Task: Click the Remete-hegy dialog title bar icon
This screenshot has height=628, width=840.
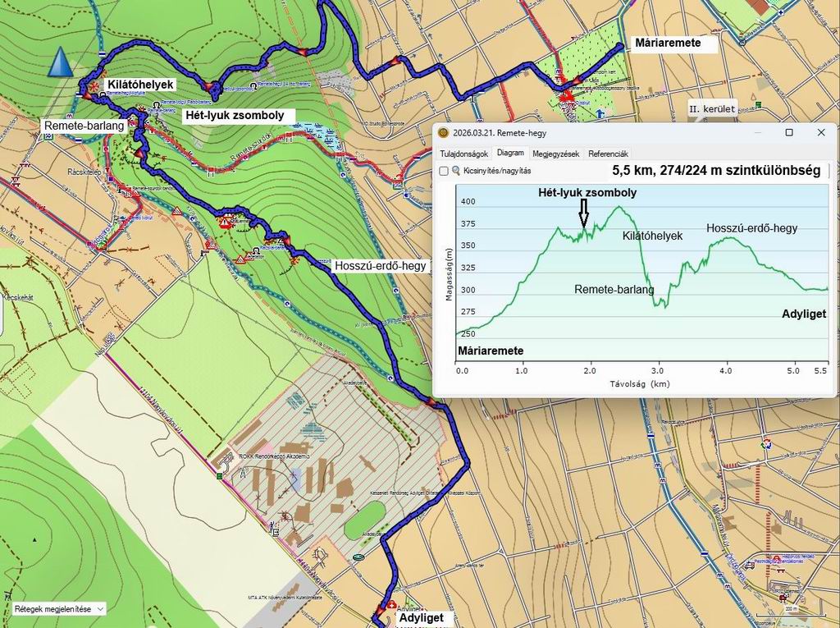Action: click(x=443, y=133)
